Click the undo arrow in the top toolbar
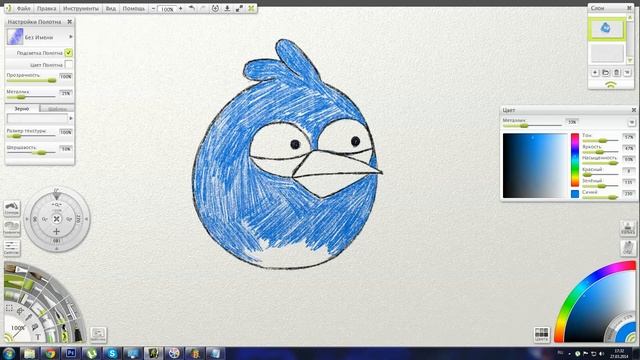Screen dimensions: 640x360 [x=191, y=9]
